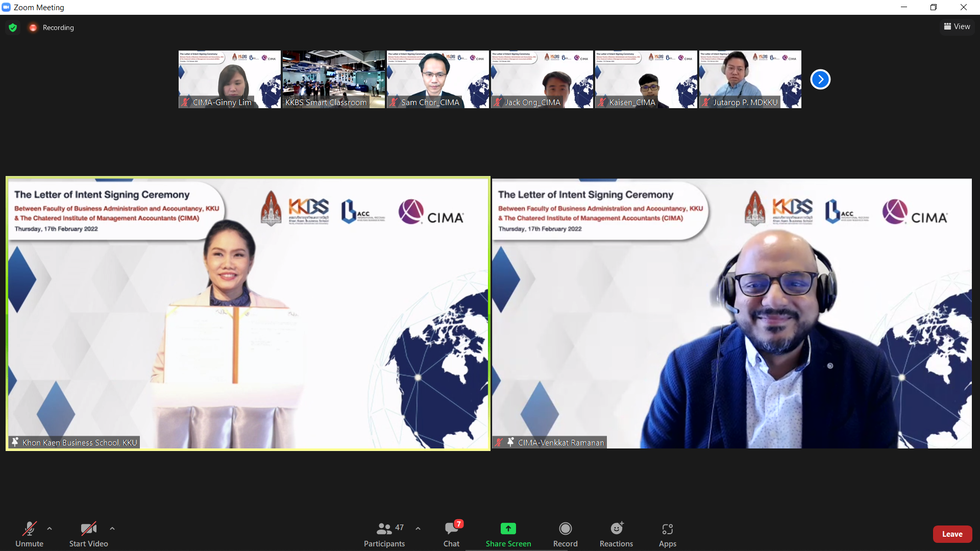Click the pin icon beside CIMA-Venkkat Ramanan
Image resolution: width=980 pixels, height=551 pixels.
(x=510, y=442)
